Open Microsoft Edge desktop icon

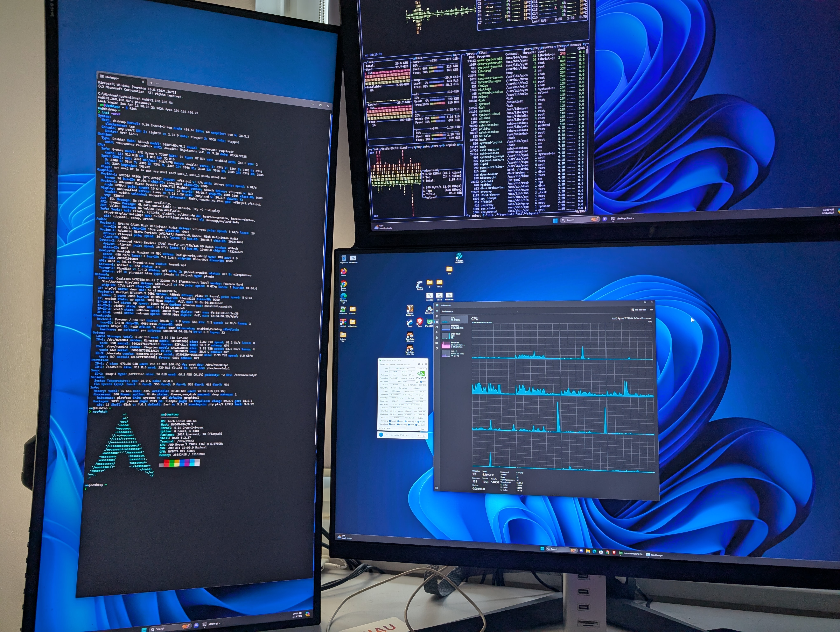(344, 299)
